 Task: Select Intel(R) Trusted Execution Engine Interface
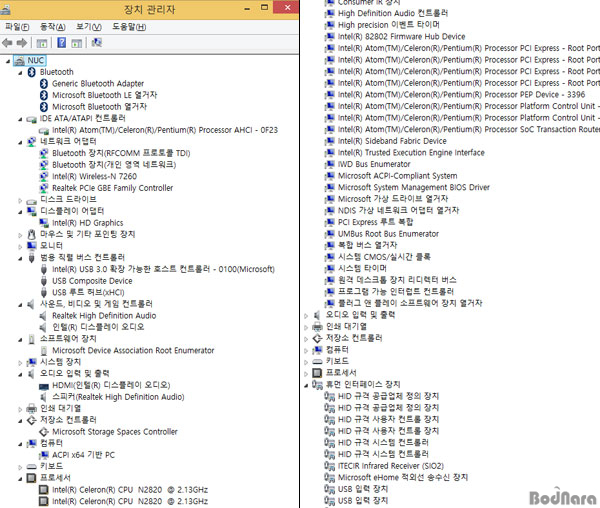(411, 153)
